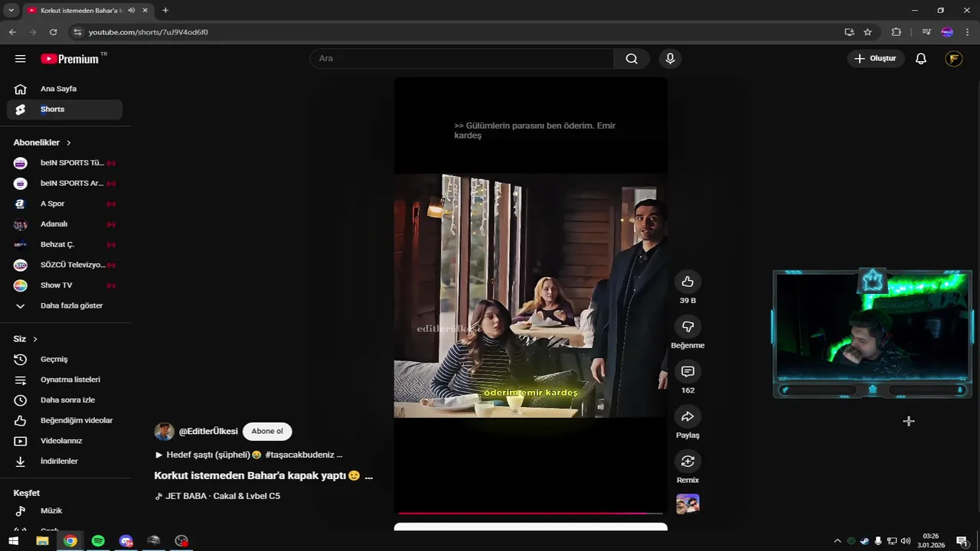Open the account avatar menu
The width and height of the screenshot is (980, 551).
(954, 59)
